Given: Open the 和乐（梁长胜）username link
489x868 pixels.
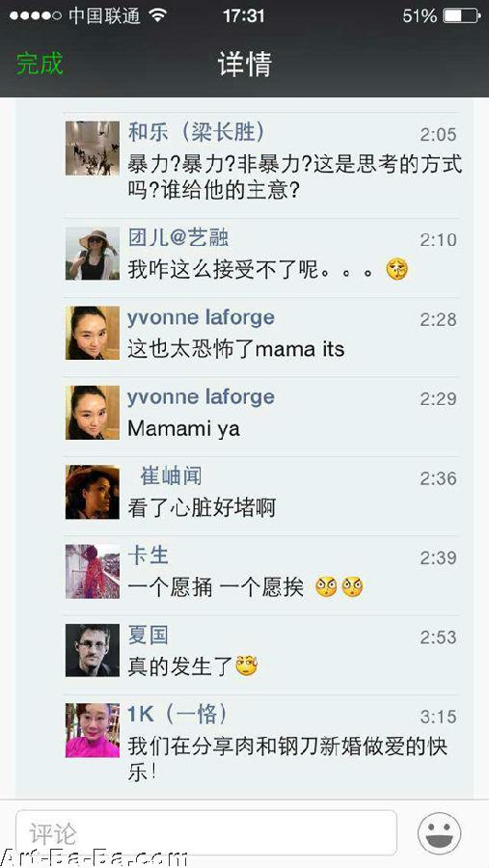Looking at the screenshot, I should [x=197, y=132].
